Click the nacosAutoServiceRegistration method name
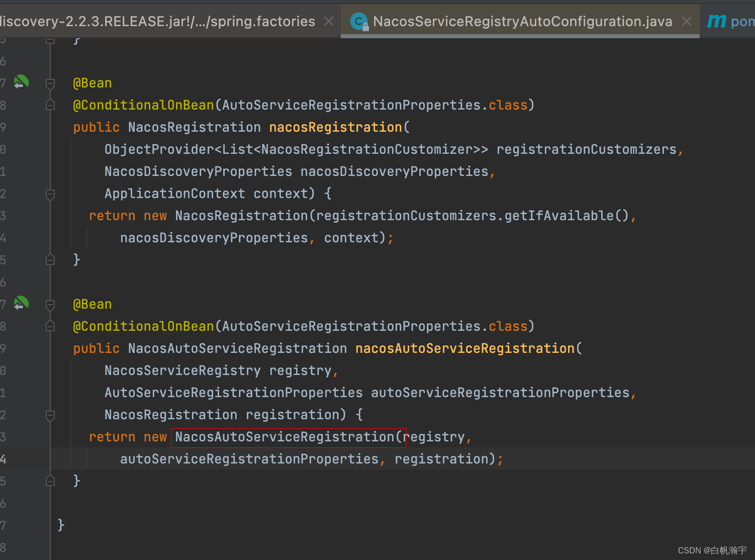The height and width of the screenshot is (560, 755). (x=465, y=348)
